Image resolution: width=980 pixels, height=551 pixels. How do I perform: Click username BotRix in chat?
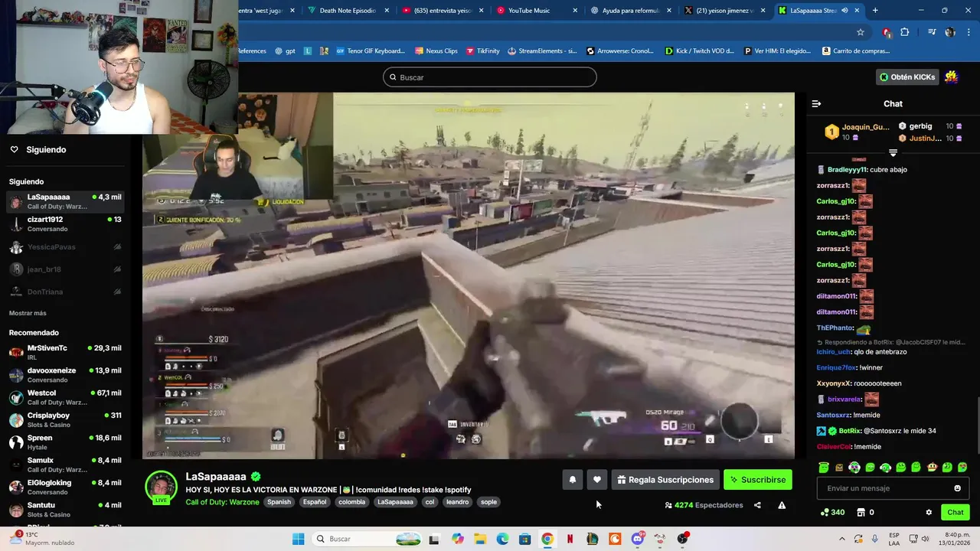(x=850, y=431)
